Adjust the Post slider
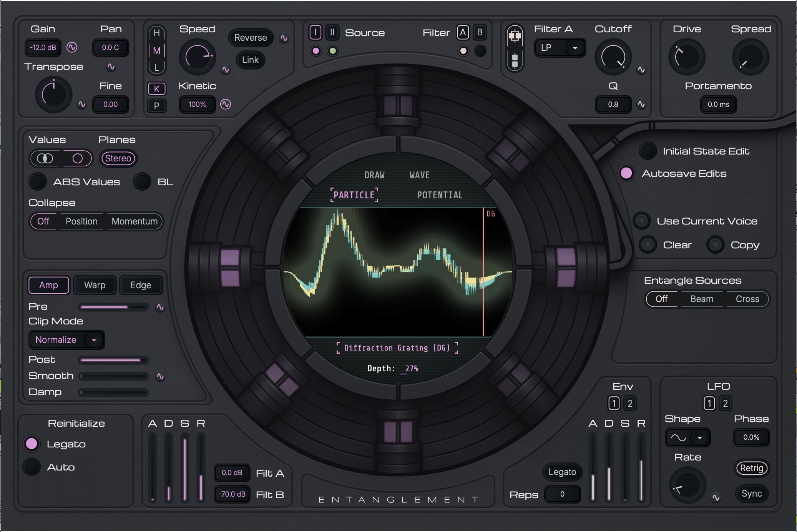Image resolution: width=797 pixels, height=532 pixels. 113,360
